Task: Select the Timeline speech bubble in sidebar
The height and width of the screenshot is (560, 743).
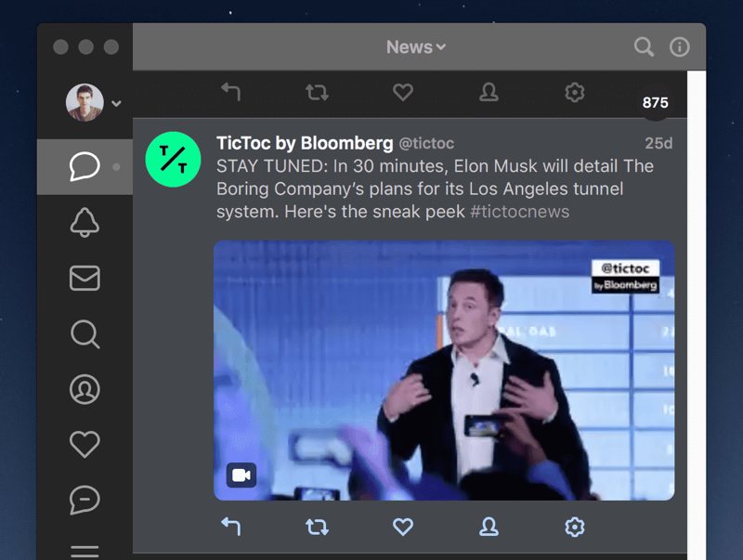Action: coord(85,167)
